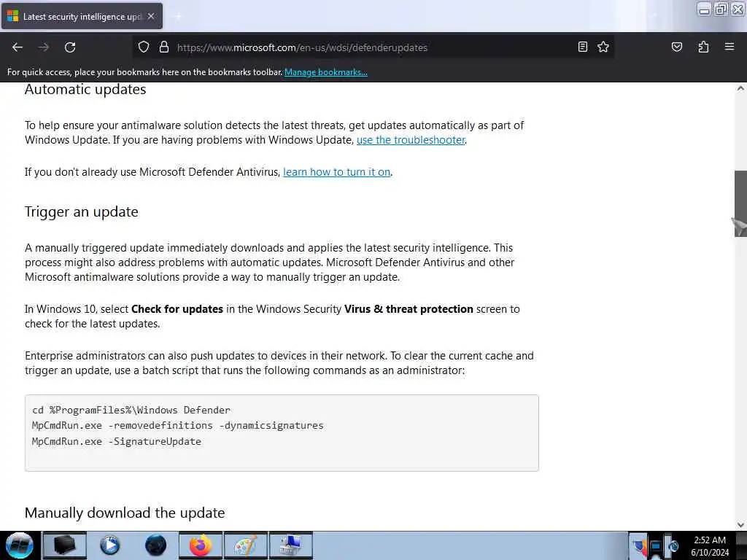Open the Extensions puzzle-piece menu

tap(703, 47)
